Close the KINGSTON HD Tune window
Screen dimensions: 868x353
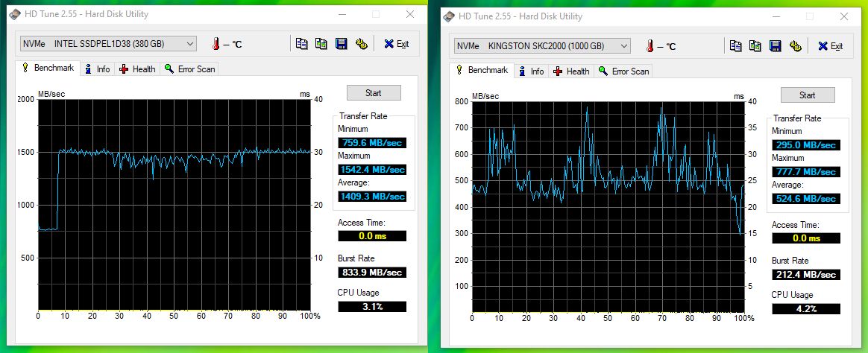(844, 16)
